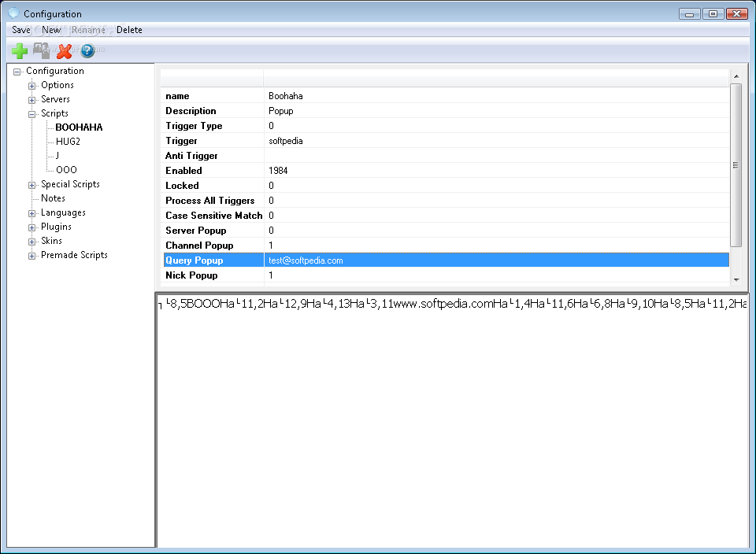This screenshot has height=554, width=756.
Task: Click property grid scroll down arrow
Action: pos(736,280)
